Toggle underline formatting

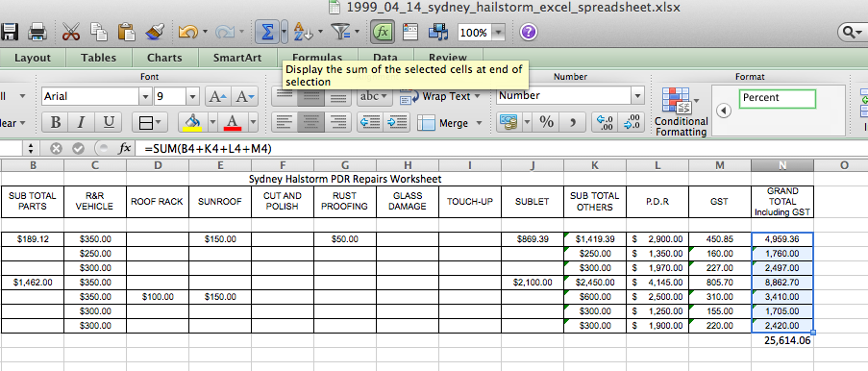(109, 122)
